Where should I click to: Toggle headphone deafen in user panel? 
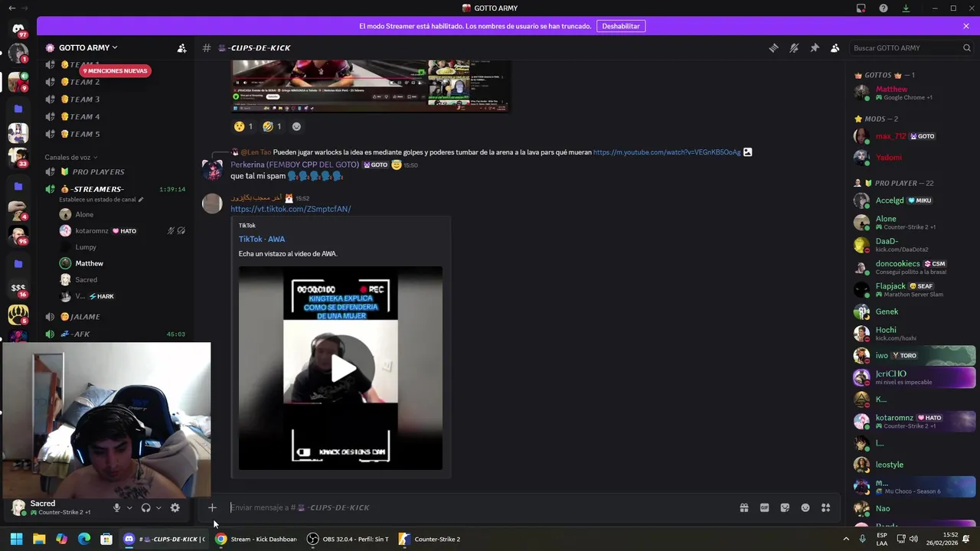pyautogui.click(x=145, y=507)
